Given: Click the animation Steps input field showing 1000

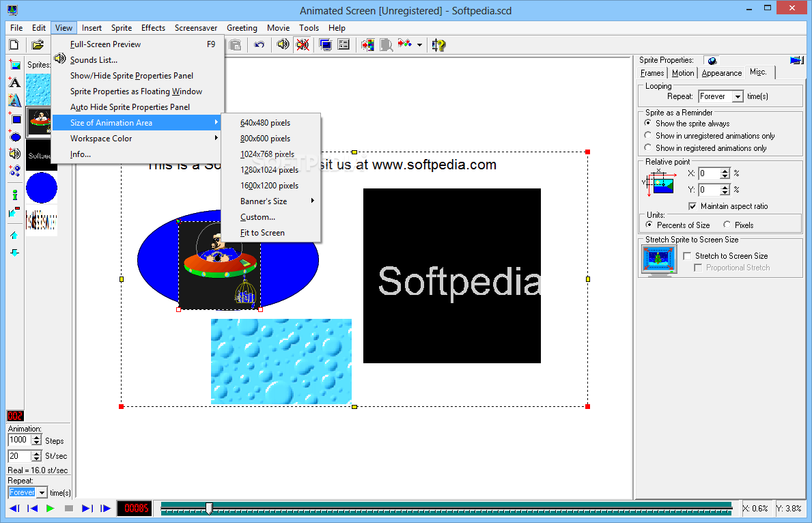Looking at the screenshot, I should tap(20, 440).
